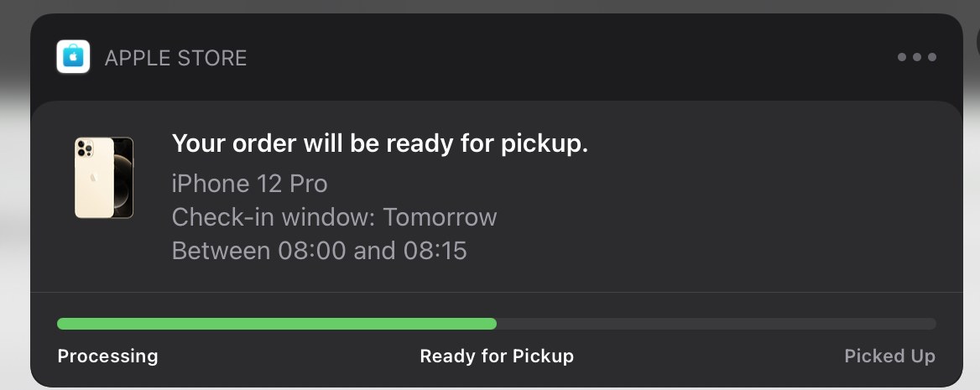Select the Picked Up status label
The height and width of the screenshot is (390, 980).
tap(890, 356)
